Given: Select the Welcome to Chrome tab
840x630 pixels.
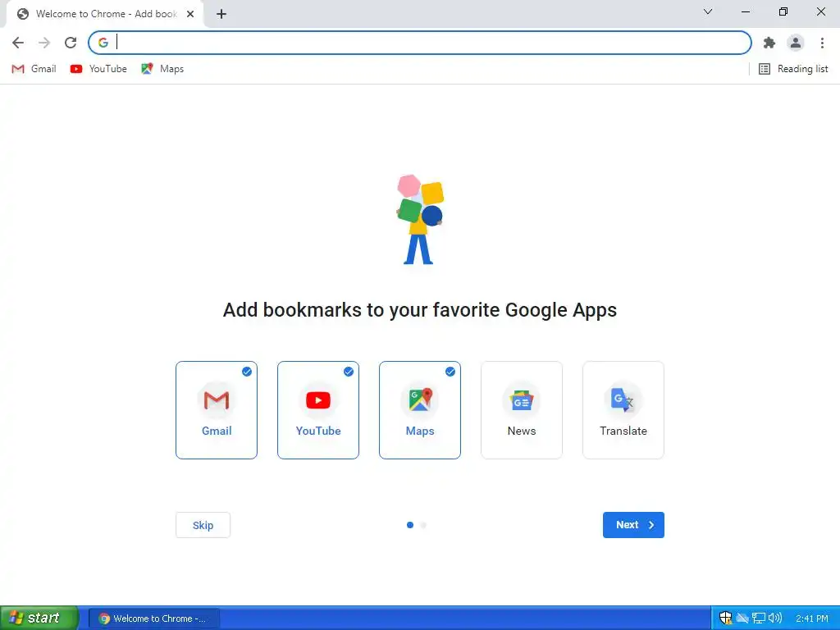Looking at the screenshot, I should [x=105, y=14].
